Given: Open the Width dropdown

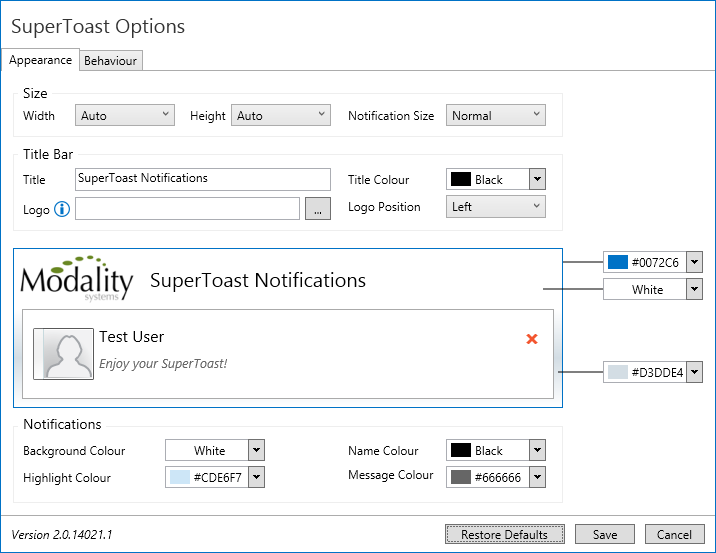Looking at the screenshot, I should click(x=125, y=115).
